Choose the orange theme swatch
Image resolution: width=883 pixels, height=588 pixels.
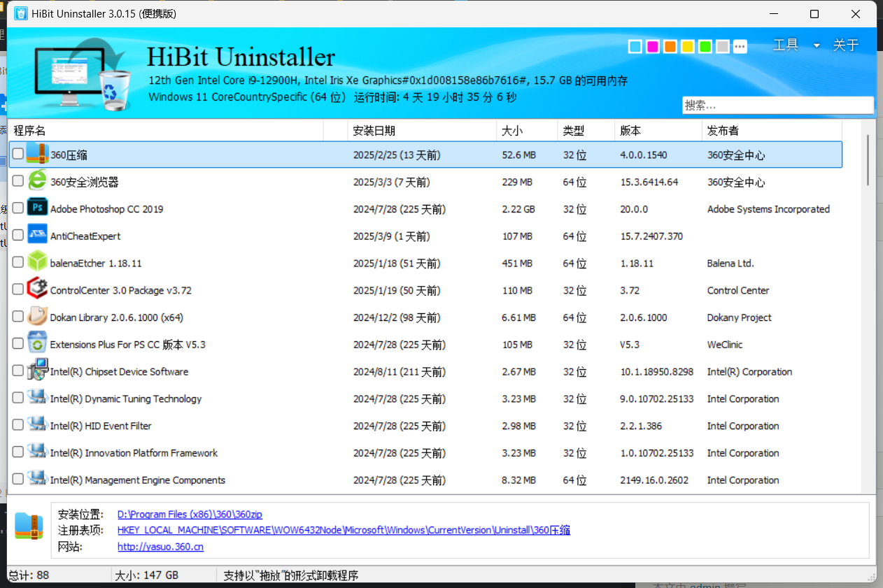pyautogui.click(x=670, y=46)
